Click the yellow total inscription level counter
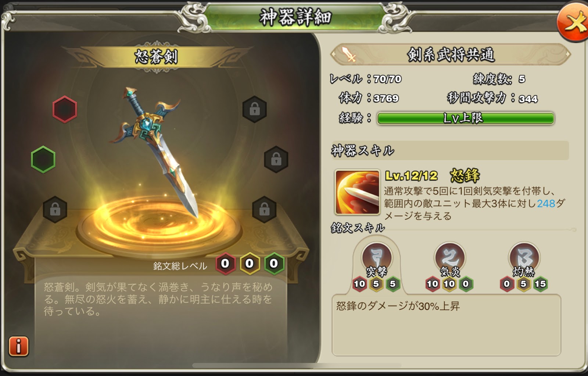Screen dimensions: 588x376 250,263
